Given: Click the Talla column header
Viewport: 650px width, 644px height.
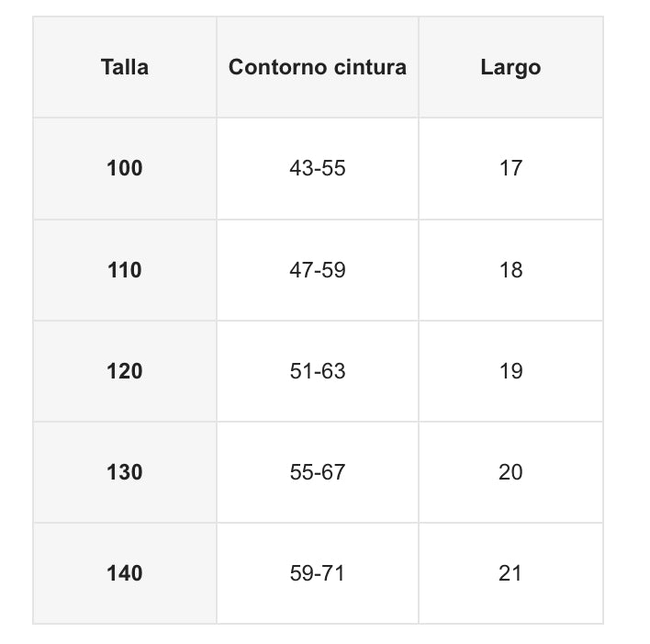Looking at the screenshot, I should tap(125, 67).
